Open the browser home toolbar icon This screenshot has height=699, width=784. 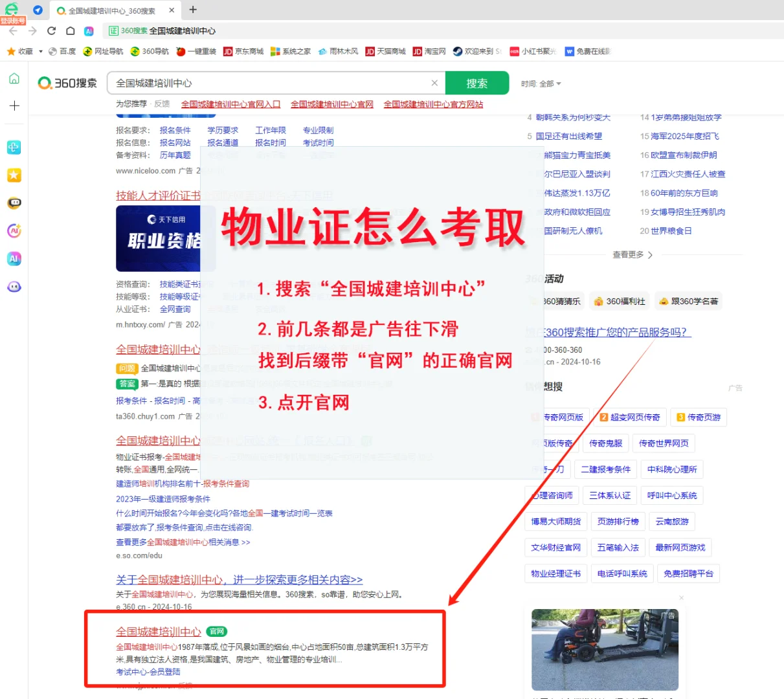70,30
